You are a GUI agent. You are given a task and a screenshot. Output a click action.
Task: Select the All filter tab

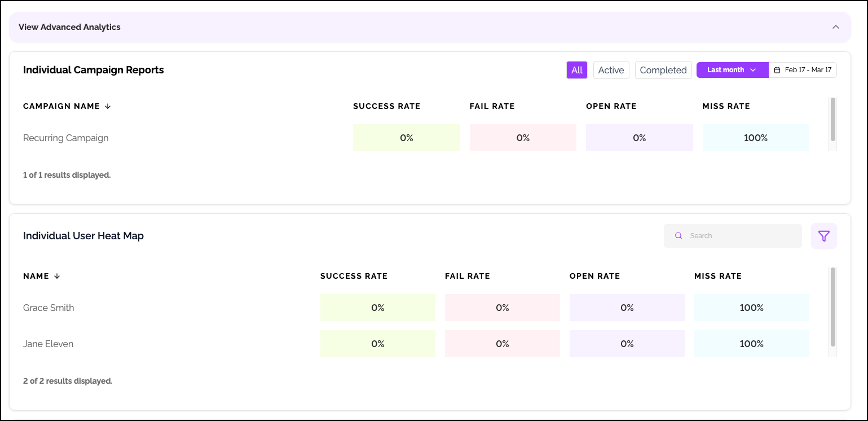[576, 70]
